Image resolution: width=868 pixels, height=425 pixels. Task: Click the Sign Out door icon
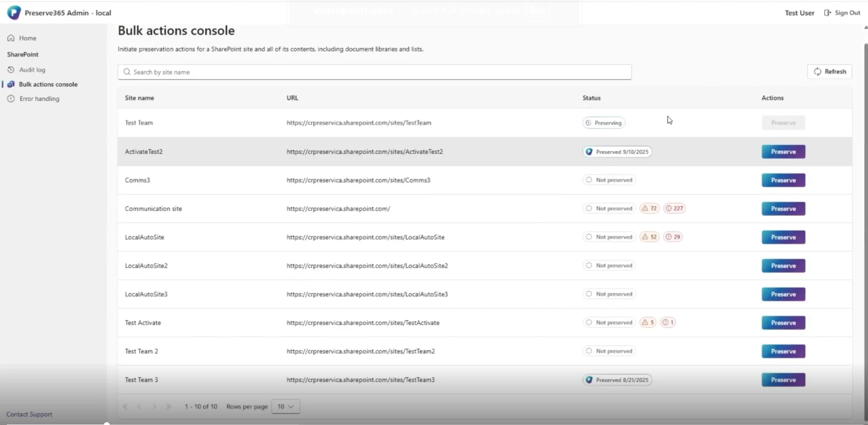coord(827,13)
